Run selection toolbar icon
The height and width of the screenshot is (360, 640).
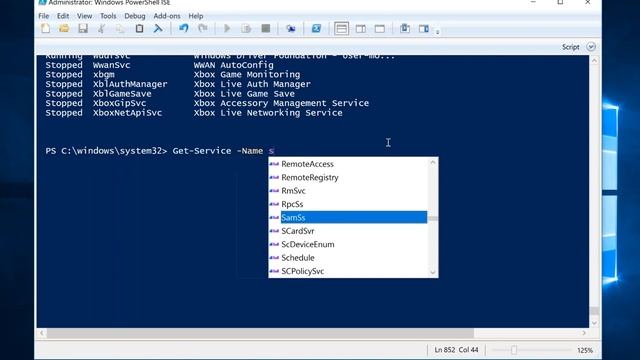(x=246, y=29)
